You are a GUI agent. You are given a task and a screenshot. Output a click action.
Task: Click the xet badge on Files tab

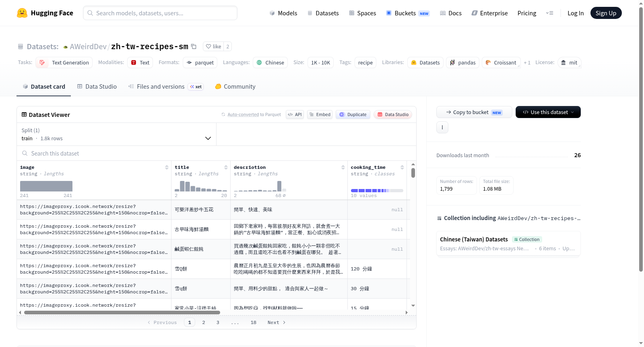pyautogui.click(x=196, y=87)
